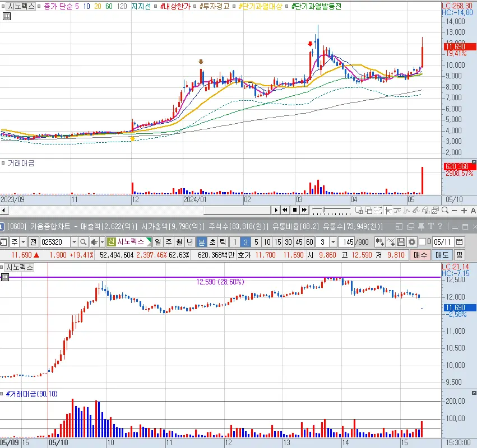Click the play forward button in upper chart toolbar
The height and width of the screenshot is (448, 477).
(x=276, y=210)
